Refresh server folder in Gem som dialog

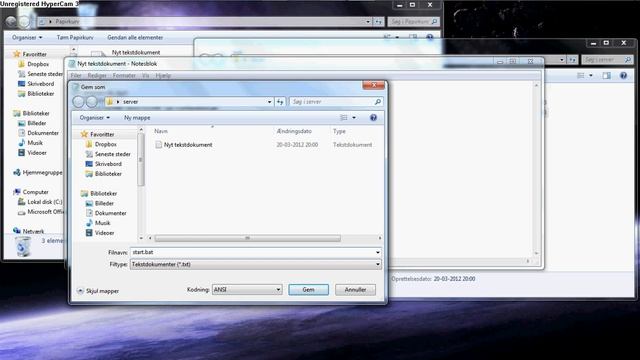(280, 102)
